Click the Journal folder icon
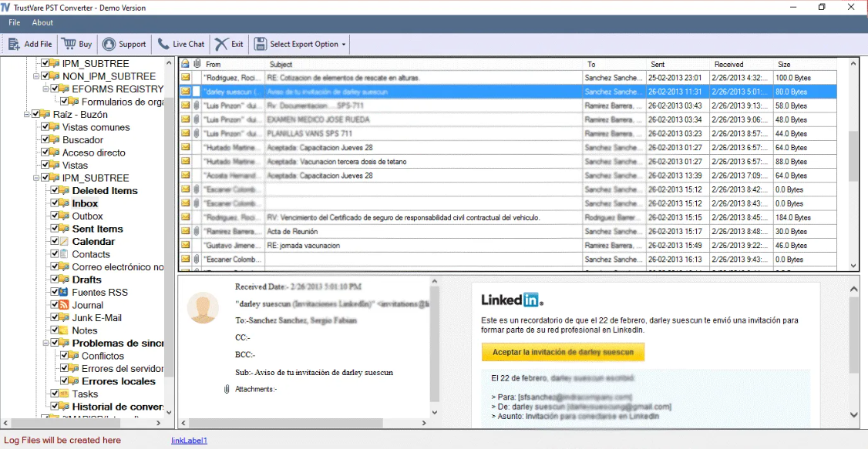The width and height of the screenshot is (868, 449). (64, 305)
